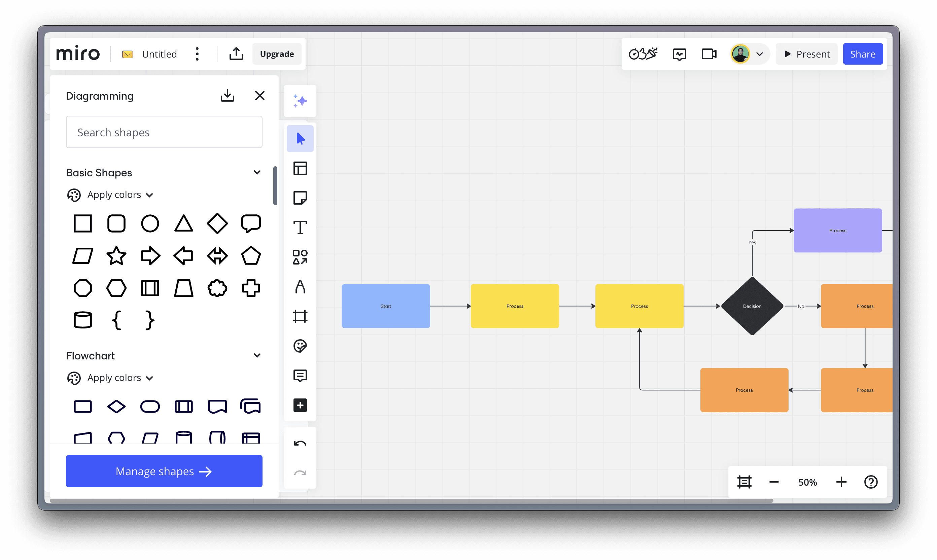This screenshot has height=560, width=937.
Task: Open the board three-dot menu
Action: tap(197, 54)
